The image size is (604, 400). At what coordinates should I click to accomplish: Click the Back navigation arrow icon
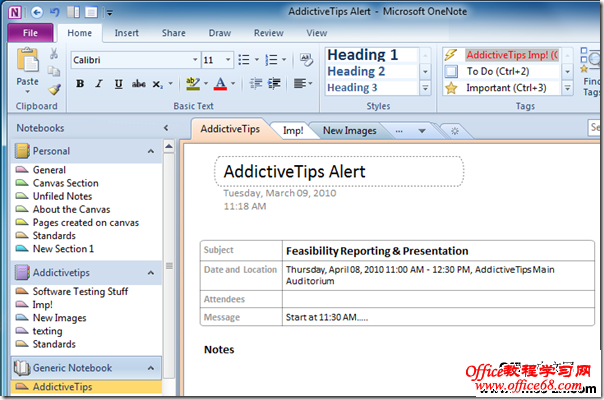(x=37, y=12)
